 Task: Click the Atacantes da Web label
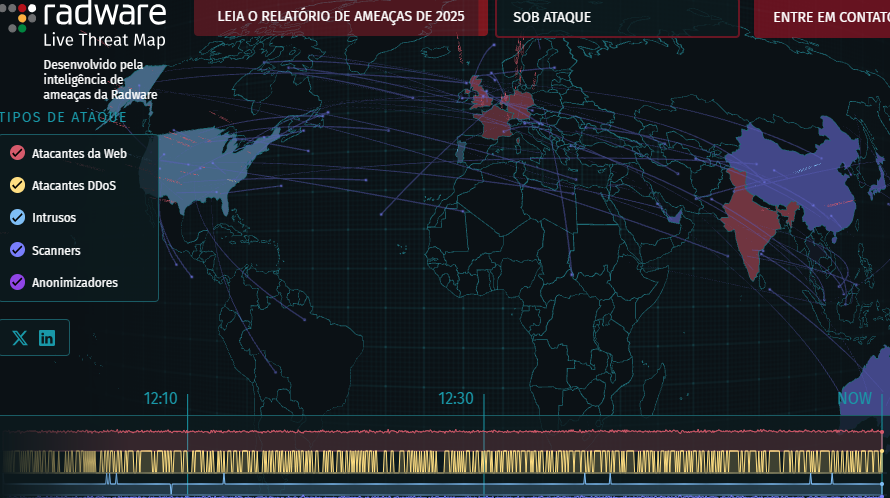point(79,153)
